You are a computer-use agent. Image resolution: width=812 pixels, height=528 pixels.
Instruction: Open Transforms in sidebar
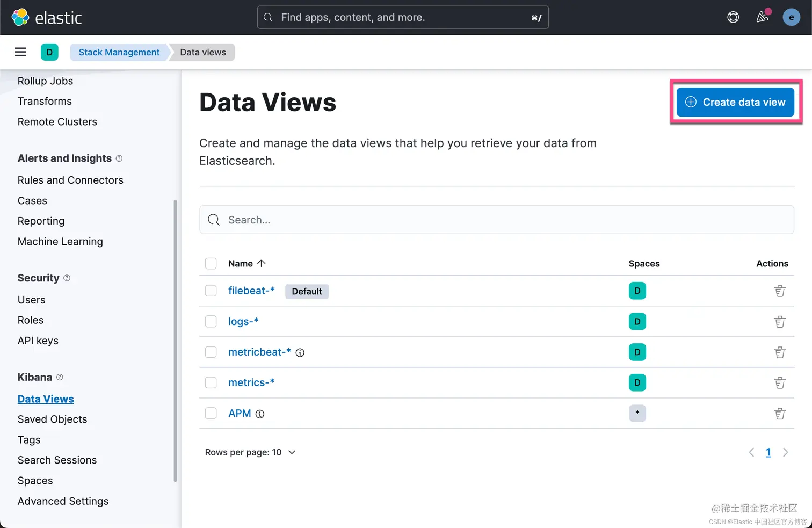(x=45, y=102)
